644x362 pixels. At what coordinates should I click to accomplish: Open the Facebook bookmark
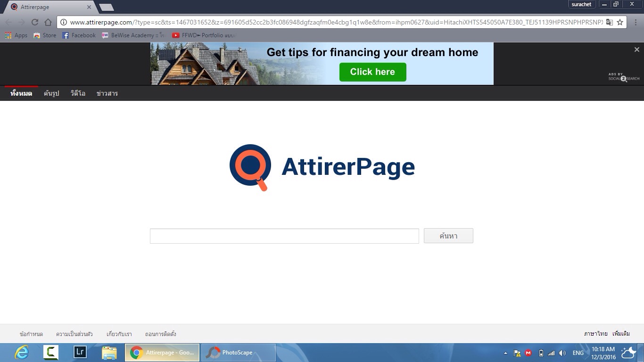(79, 35)
